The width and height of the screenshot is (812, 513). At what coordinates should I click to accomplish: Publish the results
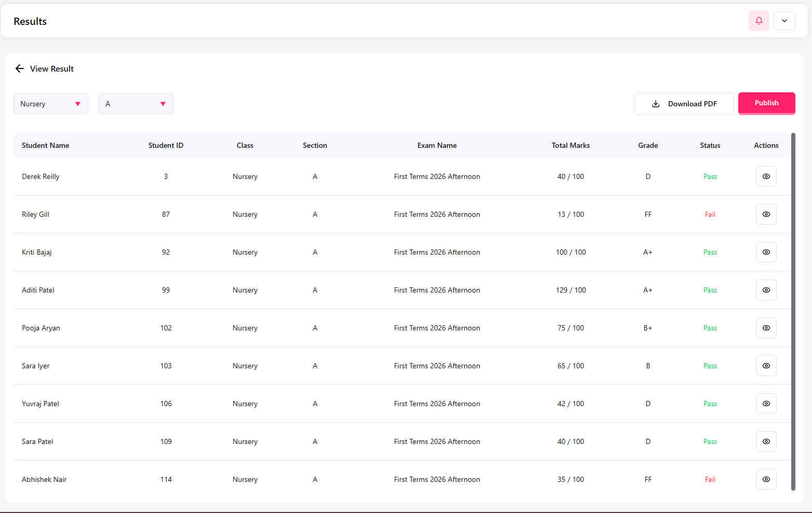(766, 103)
